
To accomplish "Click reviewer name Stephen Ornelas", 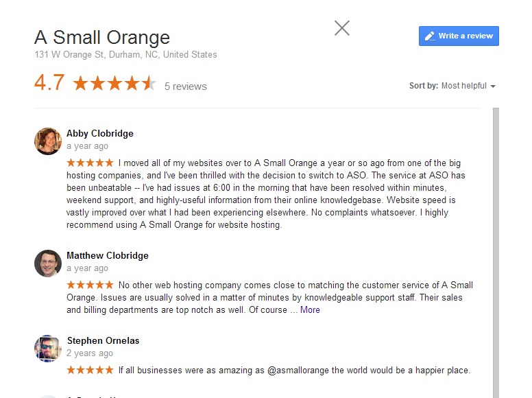I will [103, 340].
